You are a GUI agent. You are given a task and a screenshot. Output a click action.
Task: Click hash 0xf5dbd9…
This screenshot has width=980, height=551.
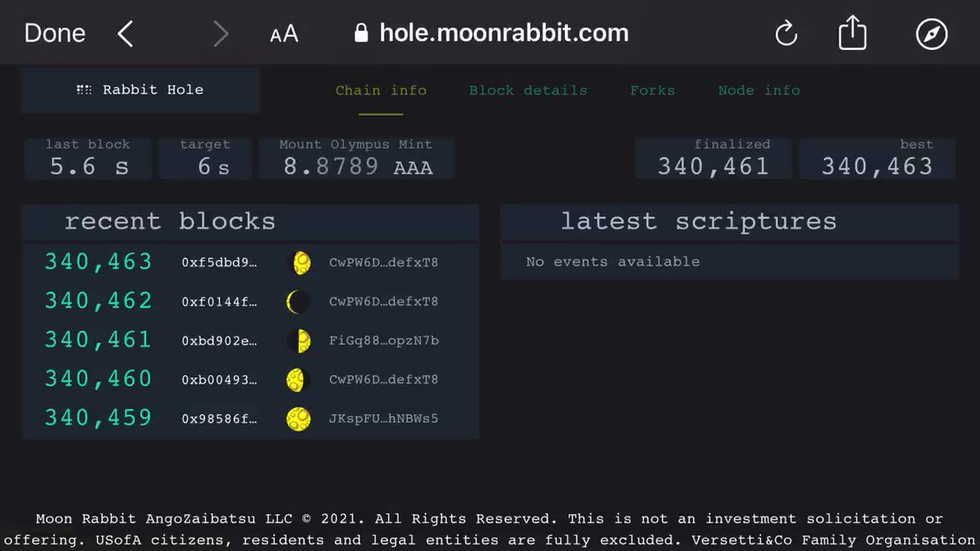[x=219, y=262]
